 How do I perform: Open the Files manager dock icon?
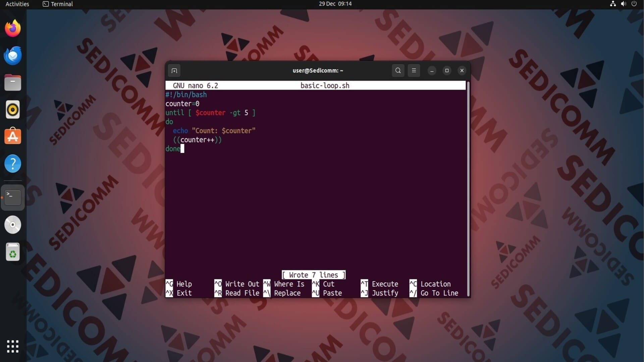pyautogui.click(x=13, y=83)
